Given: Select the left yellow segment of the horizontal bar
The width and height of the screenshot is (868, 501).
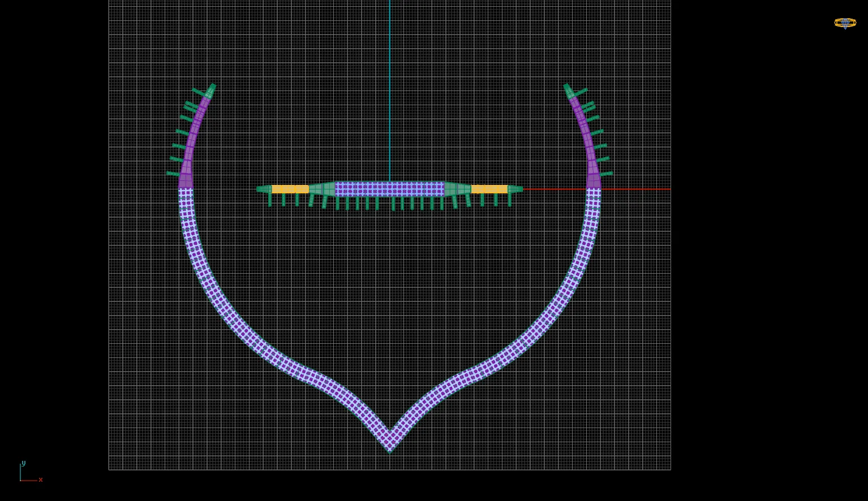Looking at the screenshot, I should tap(290, 189).
